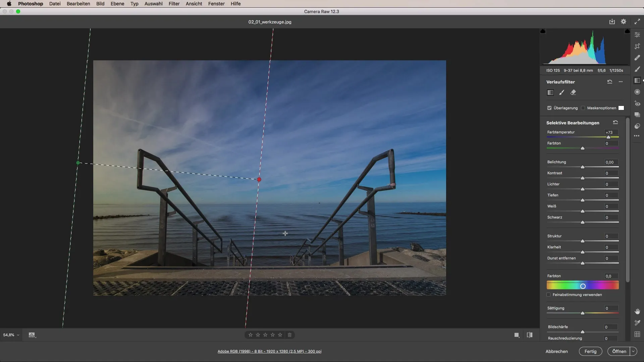The width and height of the screenshot is (644, 362).
Task: Click the Fertig button
Action: [x=590, y=351]
